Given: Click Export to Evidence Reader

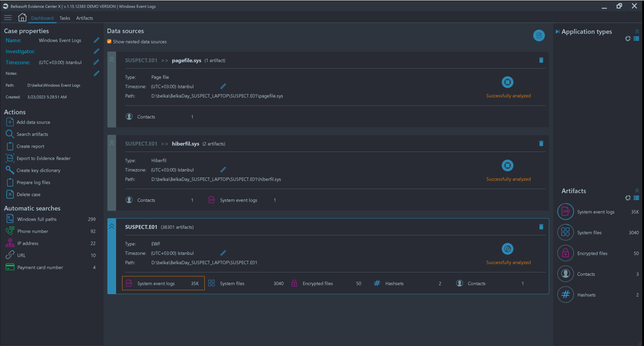Looking at the screenshot, I should click(38, 158).
